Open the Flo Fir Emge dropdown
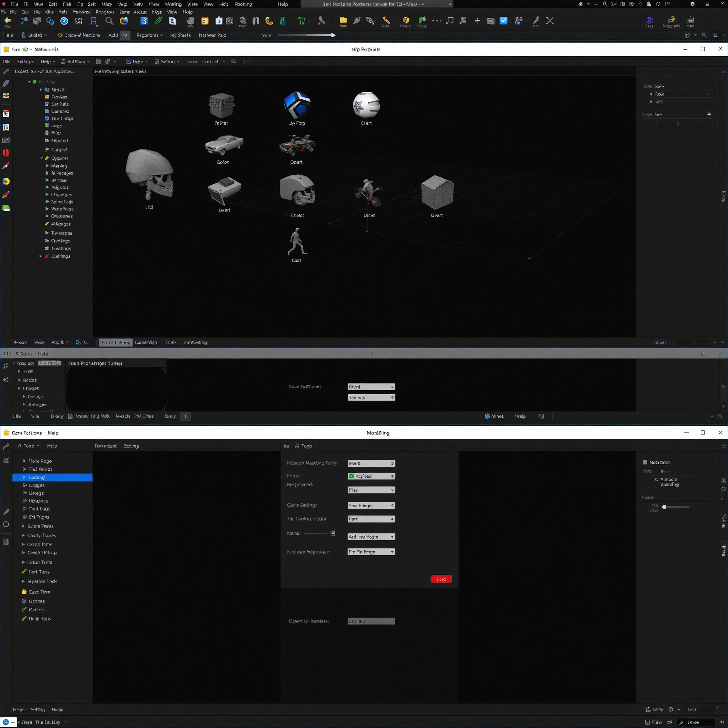Image resolution: width=728 pixels, height=728 pixels. [x=371, y=552]
